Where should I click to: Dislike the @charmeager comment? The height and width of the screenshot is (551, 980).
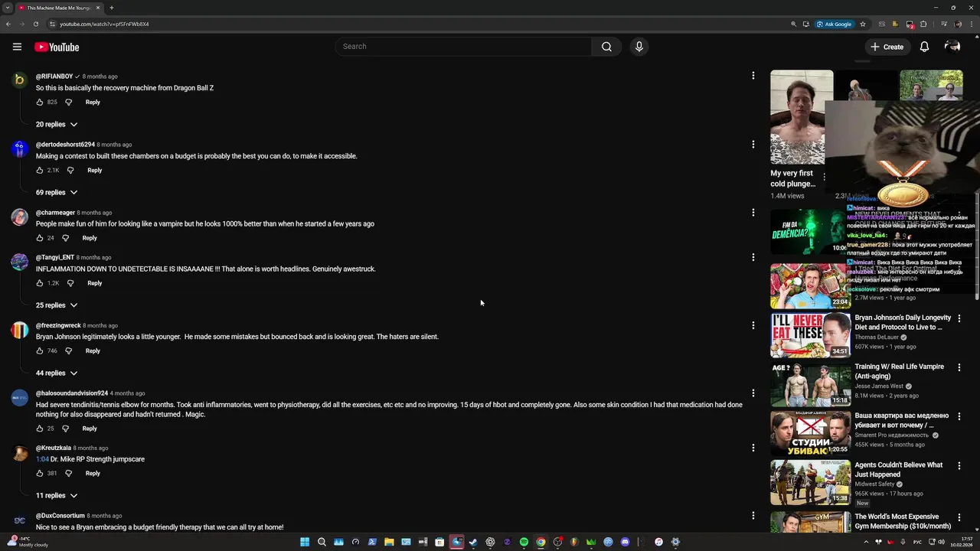pos(65,238)
